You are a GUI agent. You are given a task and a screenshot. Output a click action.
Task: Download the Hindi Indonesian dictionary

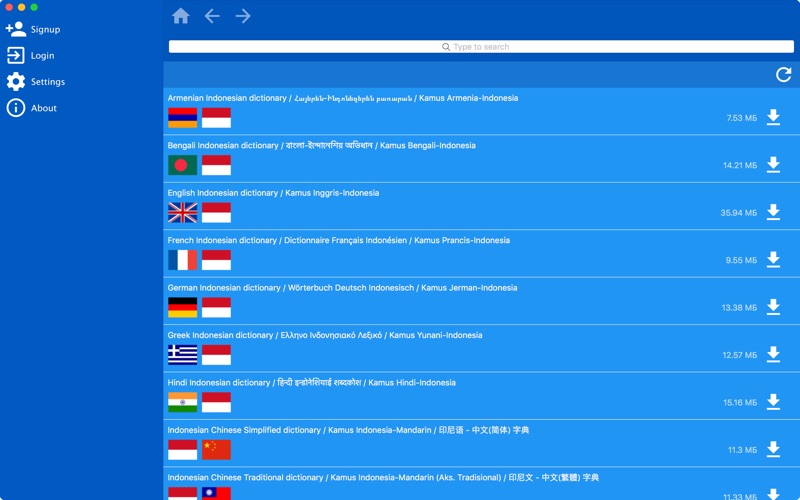(773, 402)
